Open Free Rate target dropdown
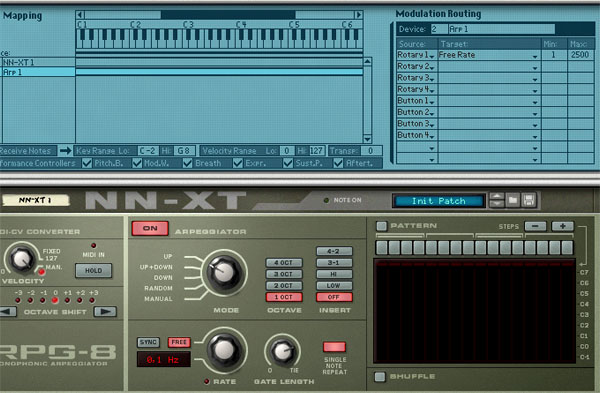 535,56
